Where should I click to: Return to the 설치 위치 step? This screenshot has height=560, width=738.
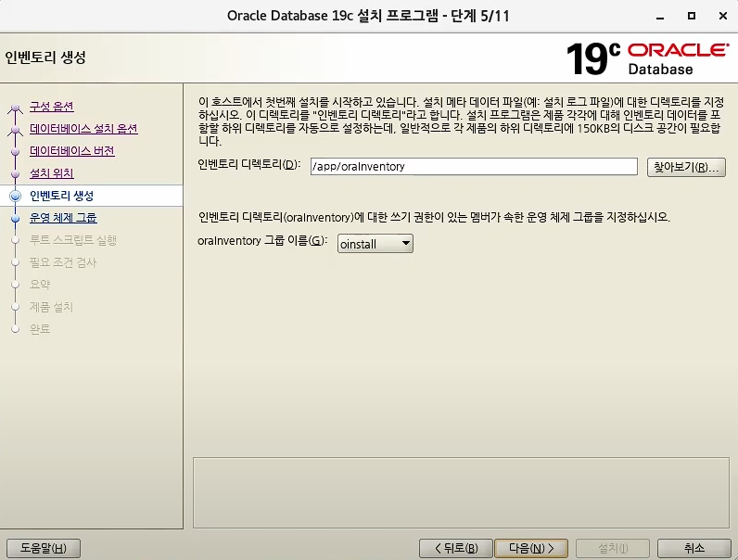click(52, 173)
